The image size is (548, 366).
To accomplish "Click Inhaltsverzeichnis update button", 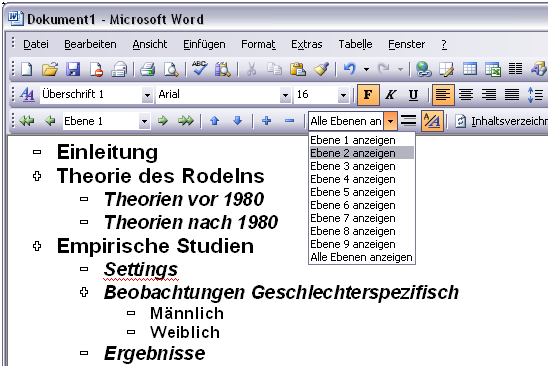I will point(500,121).
